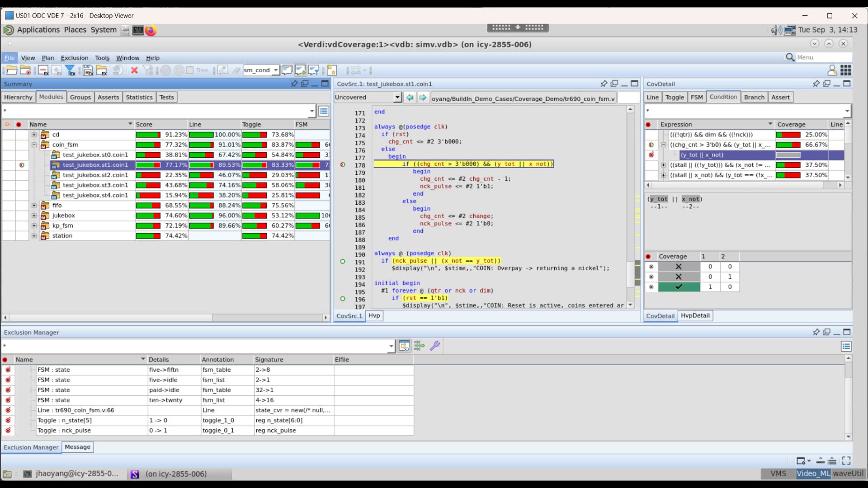The width and height of the screenshot is (868, 488).
Task: Collapse the (chg_cnt > 3'b0) expression node
Action: tap(664, 145)
